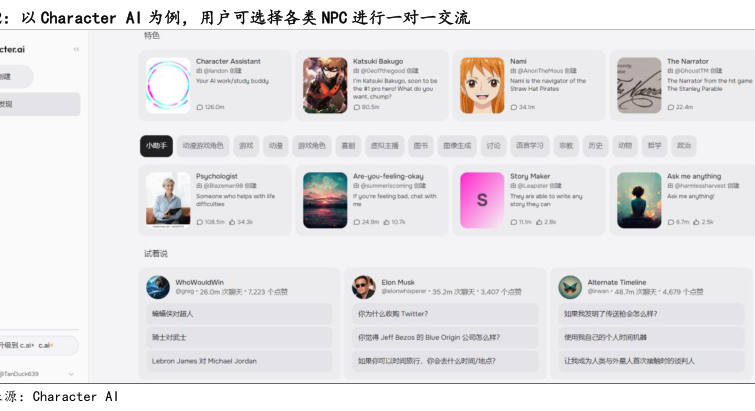Switch to the 虚拟主播 category tab
Image resolution: width=755 pixels, height=411 pixels.
(384, 146)
